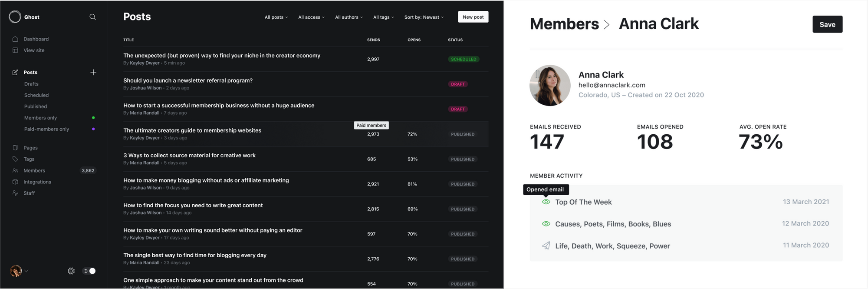The height and width of the screenshot is (289, 868).
Task: Click the New post button
Action: coord(473,17)
